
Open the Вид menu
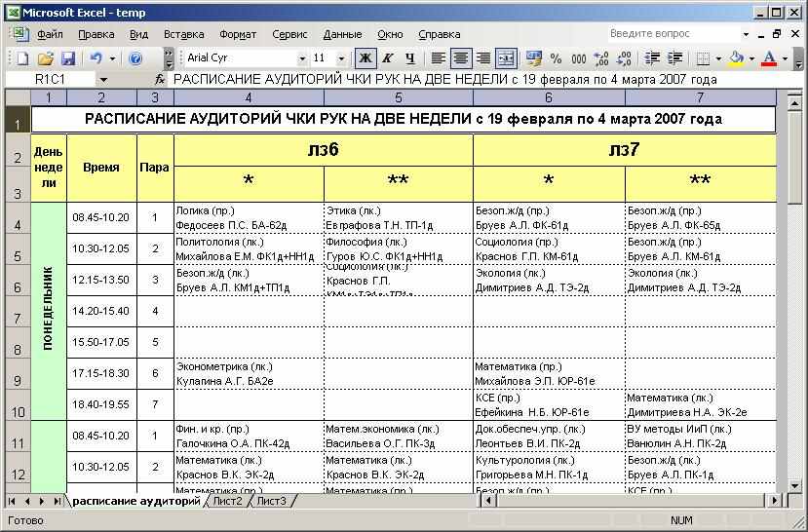click(x=138, y=34)
